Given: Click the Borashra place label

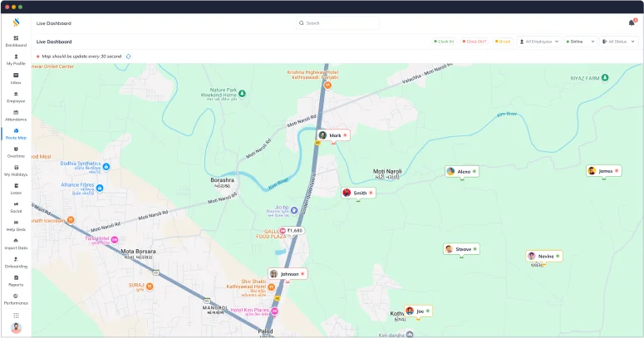Looking at the screenshot, I should click(222, 183).
